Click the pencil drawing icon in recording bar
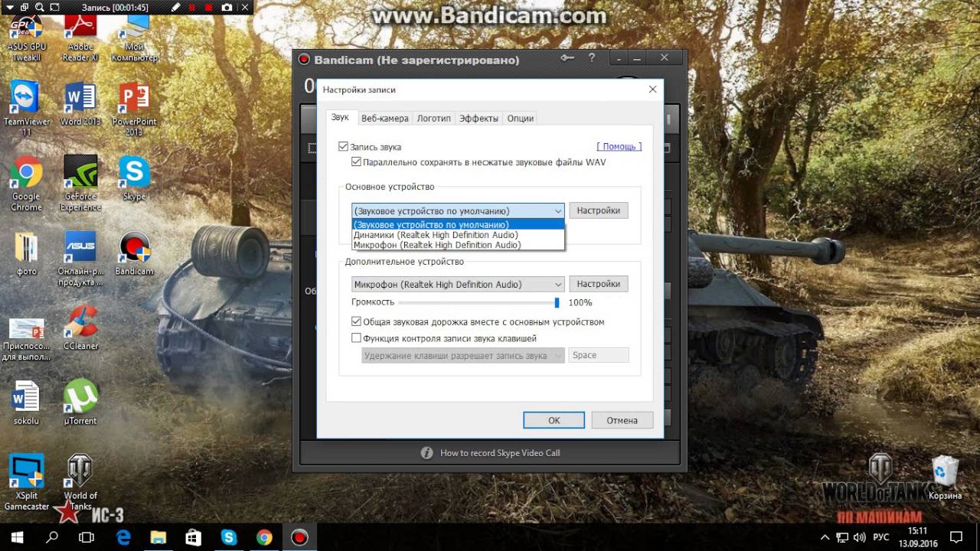 coord(176,7)
